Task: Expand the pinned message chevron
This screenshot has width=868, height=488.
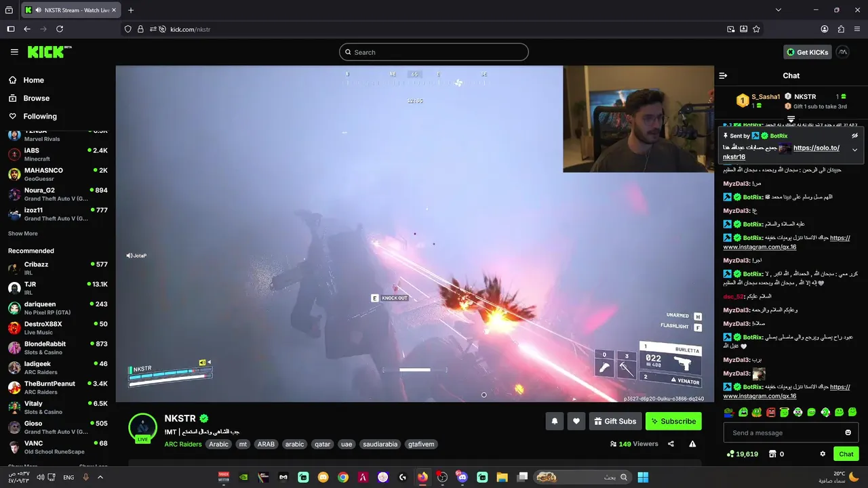Action: [854, 150]
